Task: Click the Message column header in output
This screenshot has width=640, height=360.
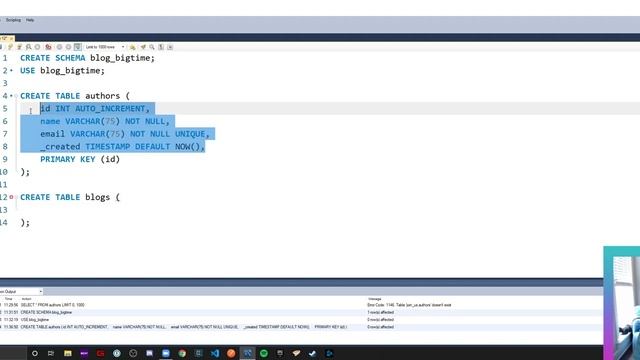Action: pyautogui.click(x=374, y=299)
